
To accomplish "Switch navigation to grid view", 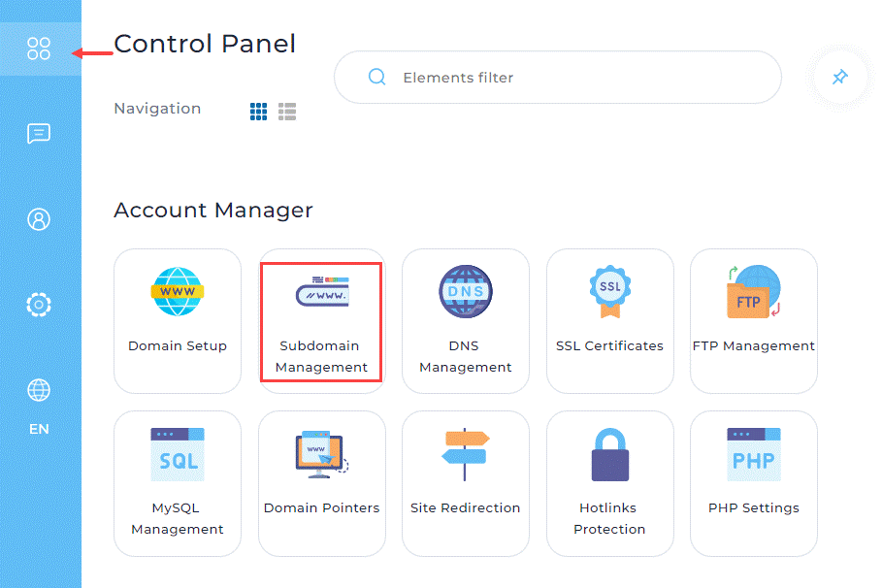I will (258, 112).
